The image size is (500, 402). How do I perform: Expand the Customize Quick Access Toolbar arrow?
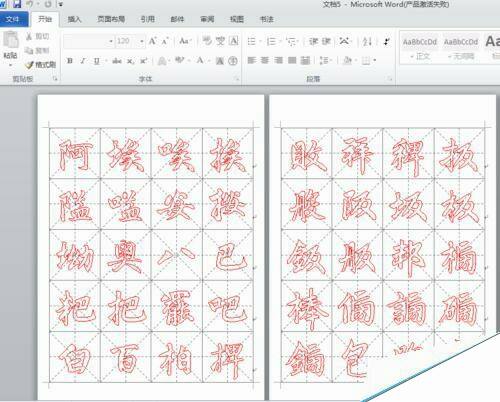click(x=61, y=5)
